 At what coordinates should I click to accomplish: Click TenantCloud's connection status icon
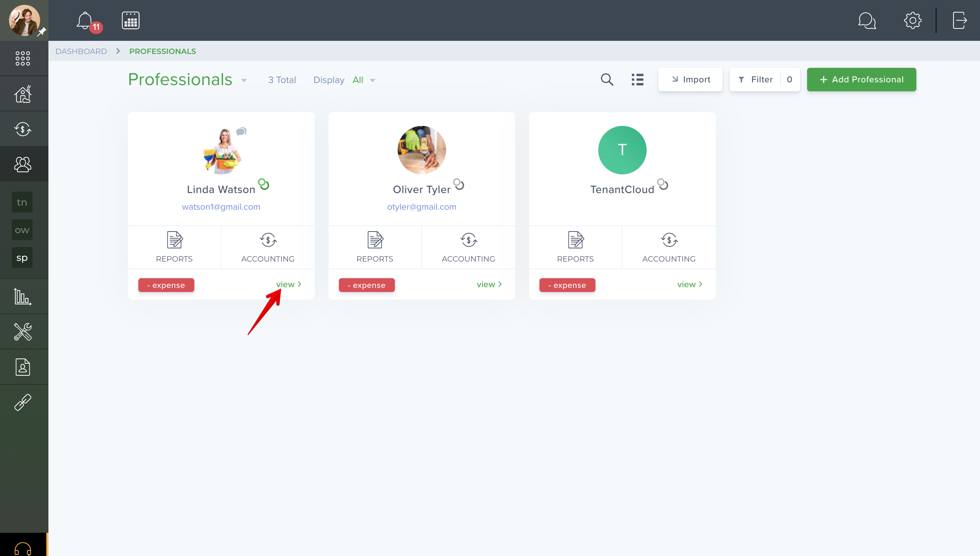[x=663, y=184]
